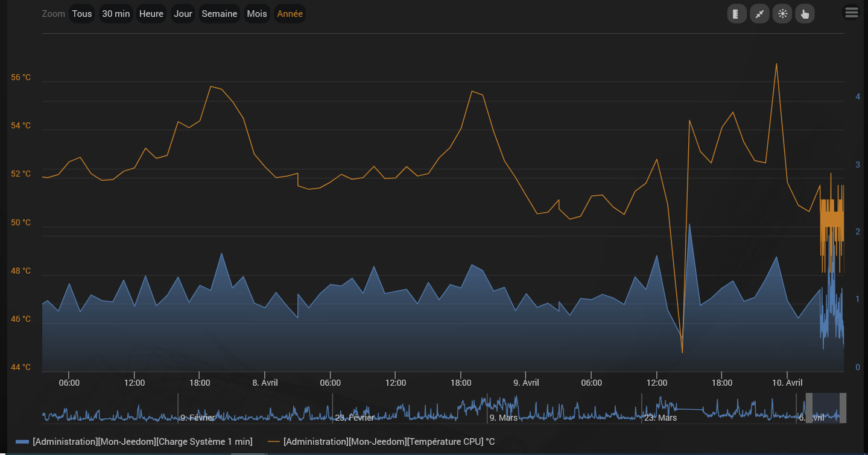
Task: Click the ruler icon button
Action: pyautogui.click(x=737, y=14)
